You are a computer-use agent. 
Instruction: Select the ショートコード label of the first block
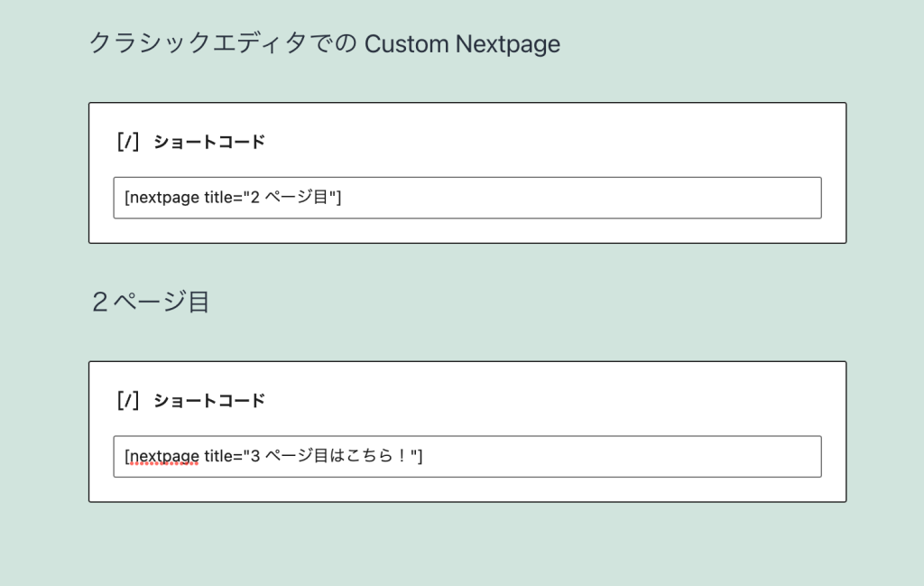[209, 142]
